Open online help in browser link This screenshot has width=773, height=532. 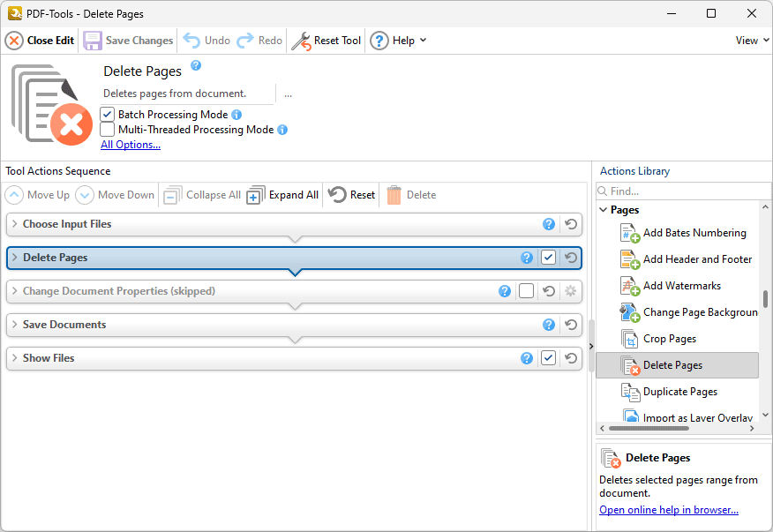669,510
